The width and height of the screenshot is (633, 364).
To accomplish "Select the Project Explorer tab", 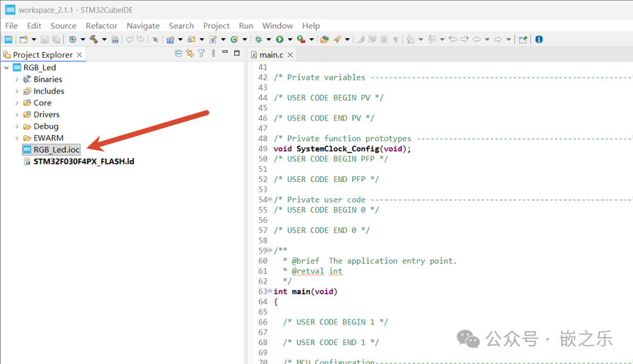I will (x=42, y=54).
